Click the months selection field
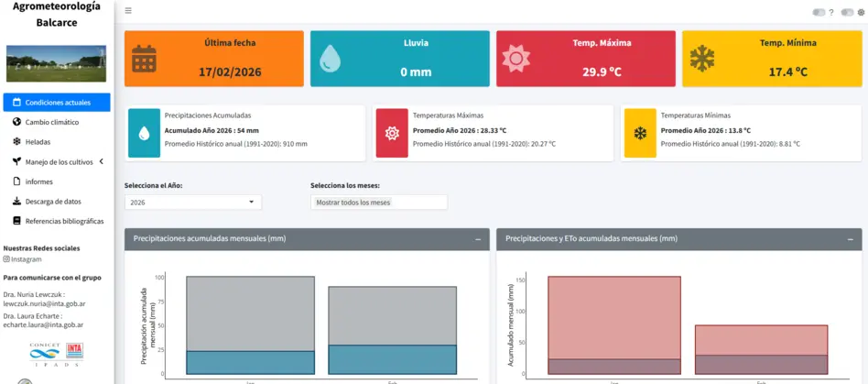The width and height of the screenshot is (868, 384). coord(378,203)
